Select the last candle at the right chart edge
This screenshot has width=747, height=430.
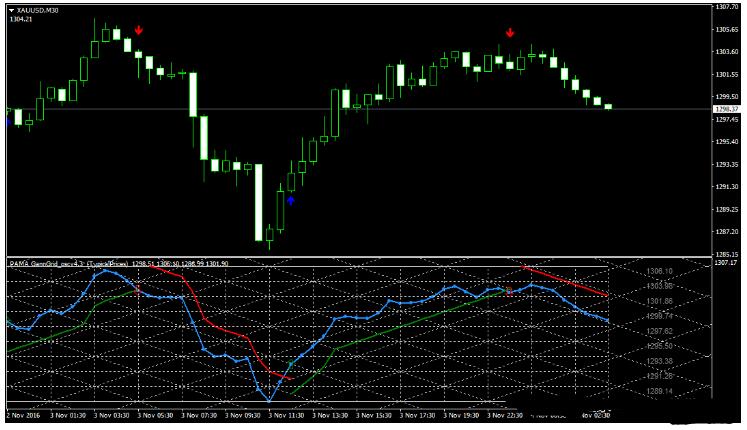click(x=608, y=107)
